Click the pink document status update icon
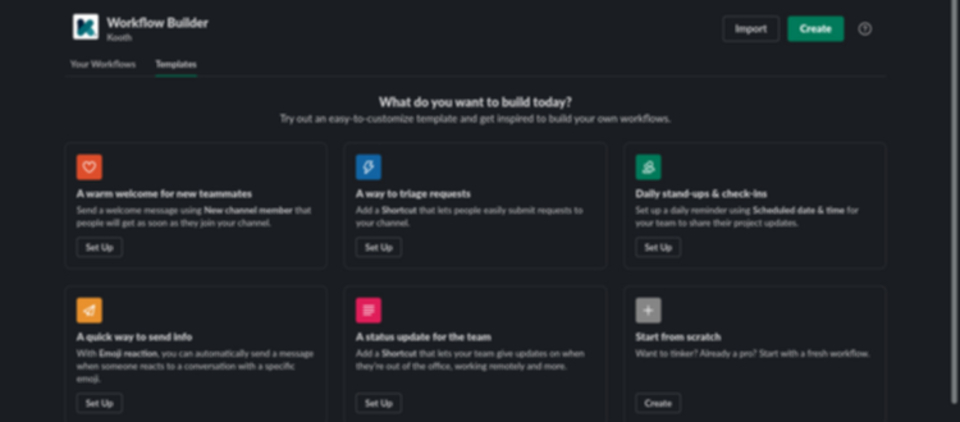This screenshot has height=422, width=960. click(x=369, y=311)
